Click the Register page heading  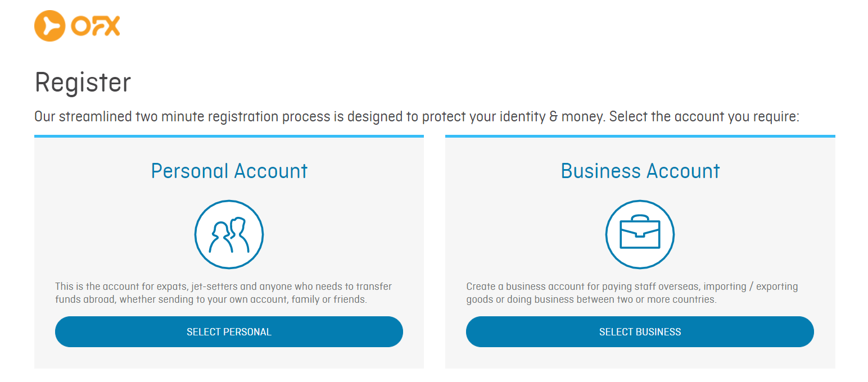pyautogui.click(x=83, y=83)
